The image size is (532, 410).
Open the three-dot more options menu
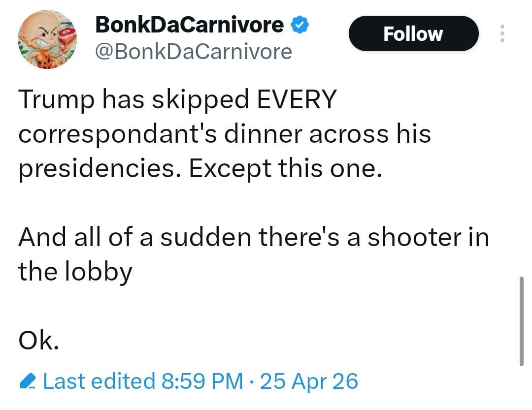(502, 33)
